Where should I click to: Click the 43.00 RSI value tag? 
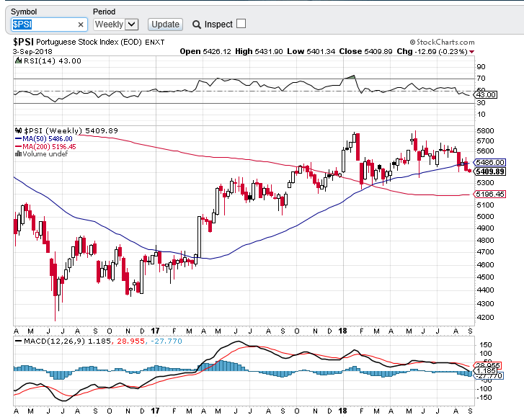[487, 94]
